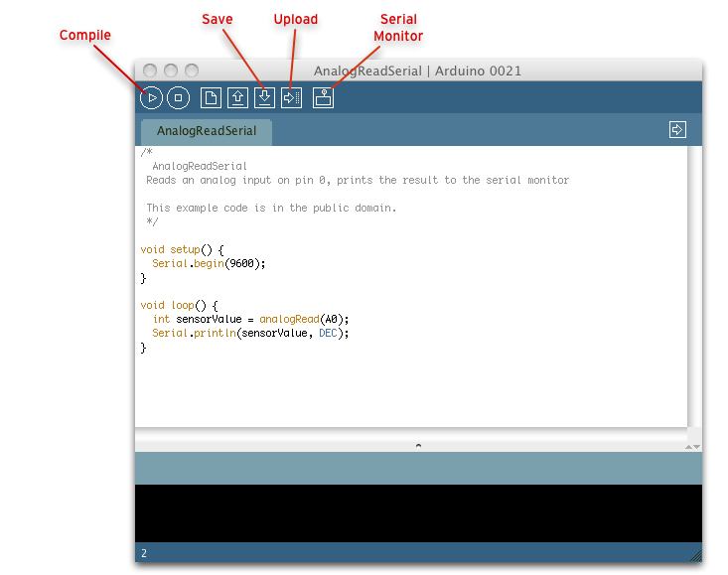Click the red close window button
Screen dimensions: 728x575
(150, 72)
